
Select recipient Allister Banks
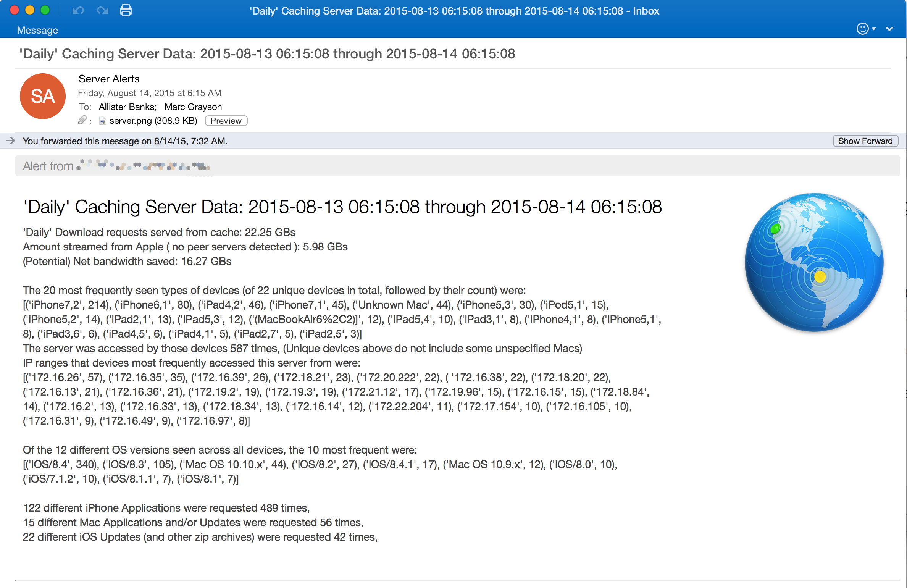click(127, 107)
